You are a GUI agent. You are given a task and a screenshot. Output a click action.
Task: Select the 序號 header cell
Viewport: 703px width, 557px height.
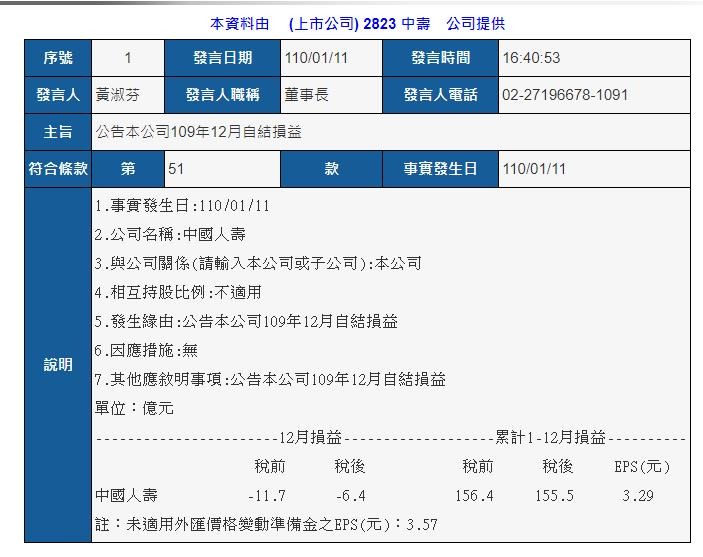(x=58, y=58)
